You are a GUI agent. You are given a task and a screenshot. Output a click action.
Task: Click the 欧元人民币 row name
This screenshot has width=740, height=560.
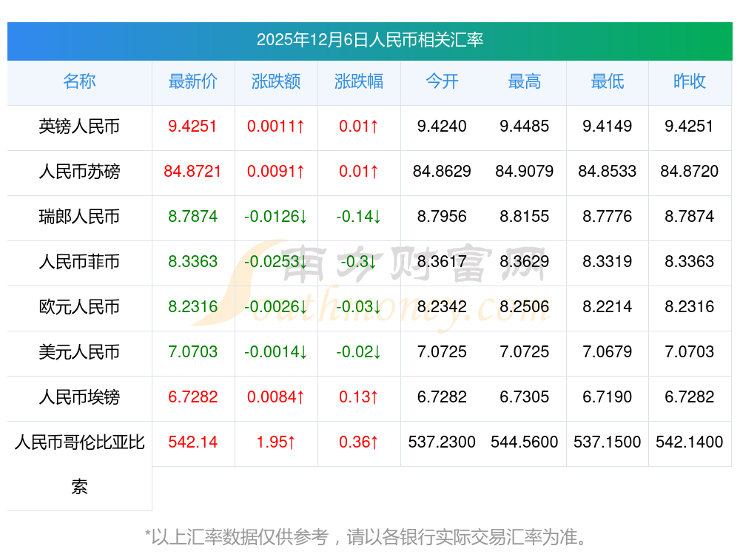[x=79, y=307]
